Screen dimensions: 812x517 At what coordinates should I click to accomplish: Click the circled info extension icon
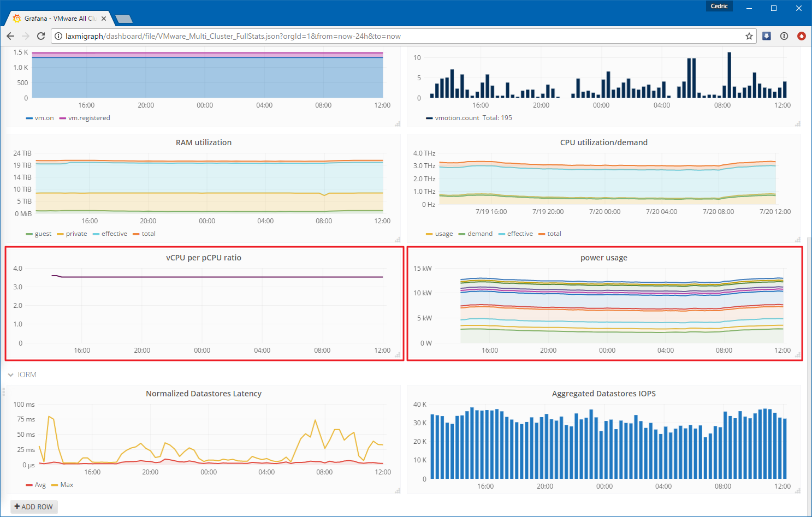point(784,36)
